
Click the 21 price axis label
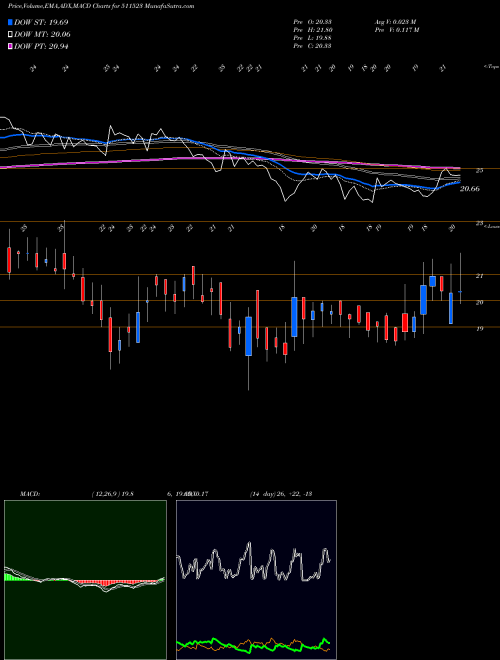click(479, 276)
